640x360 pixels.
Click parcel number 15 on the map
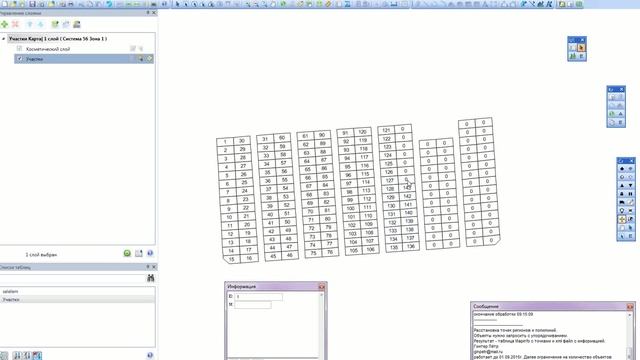pyautogui.click(x=231, y=259)
